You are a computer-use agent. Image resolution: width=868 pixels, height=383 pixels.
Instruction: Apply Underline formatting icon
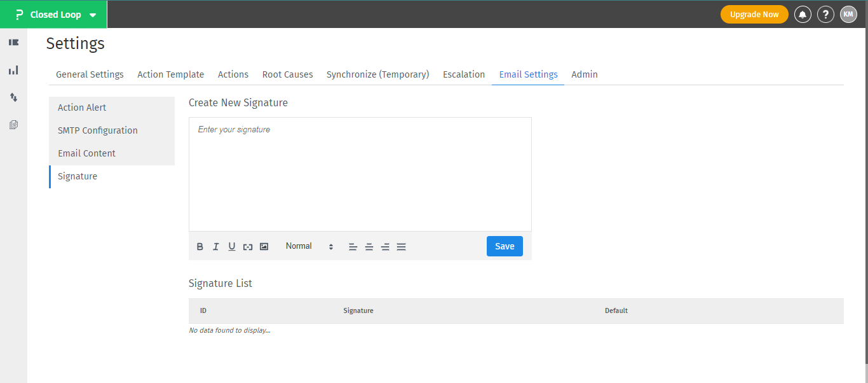point(232,247)
